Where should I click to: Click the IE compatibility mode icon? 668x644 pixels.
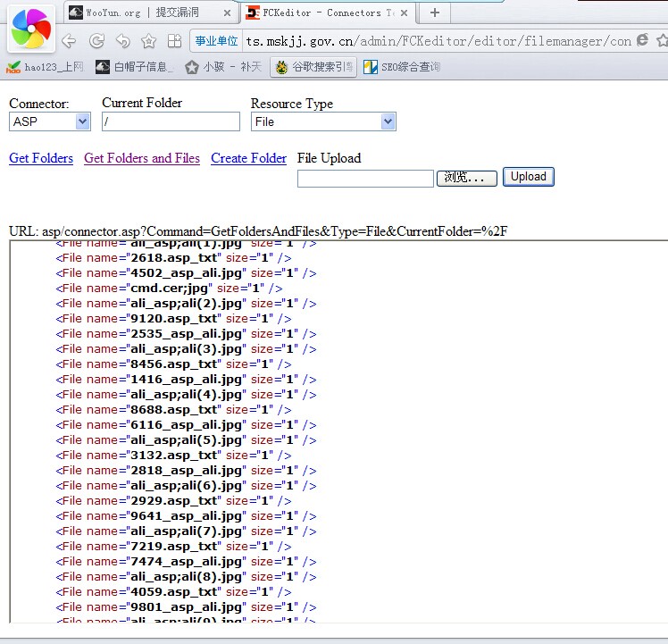642,40
